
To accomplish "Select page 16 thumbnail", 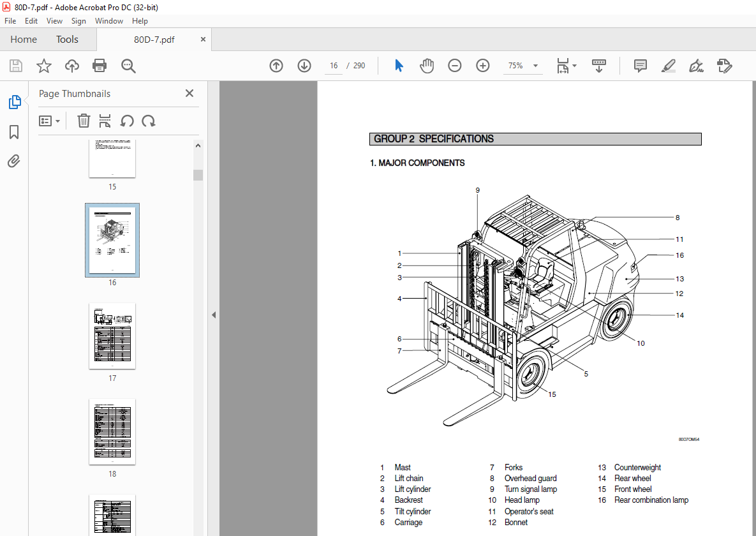I will pos(112,241).
